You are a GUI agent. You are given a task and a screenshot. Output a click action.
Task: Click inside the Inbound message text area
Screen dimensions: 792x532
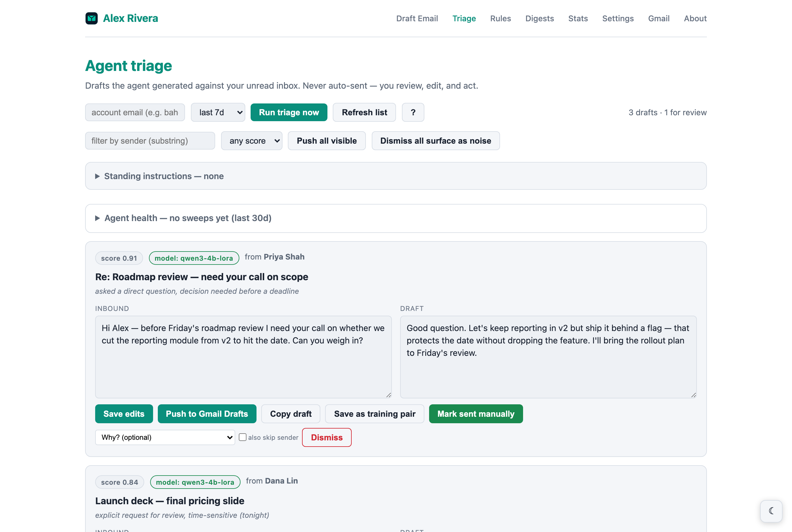click(x=243, y=357)
